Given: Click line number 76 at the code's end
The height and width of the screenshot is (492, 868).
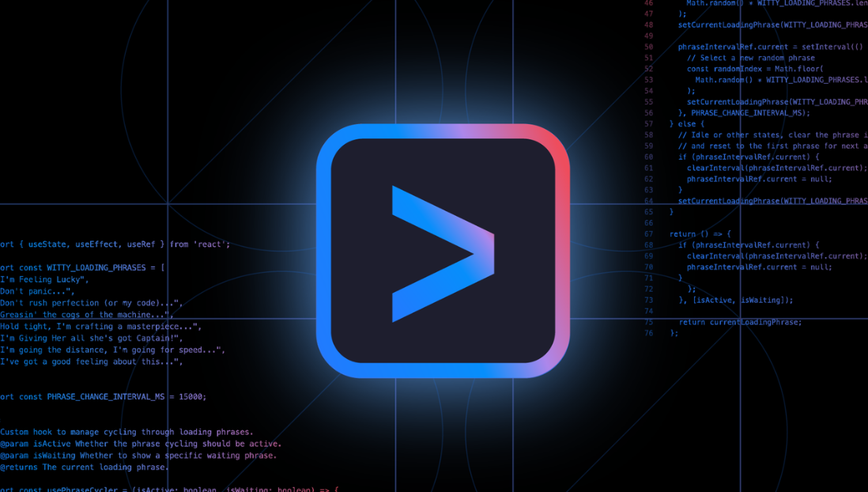Looking at the screenshot, I should click(648, 333).
